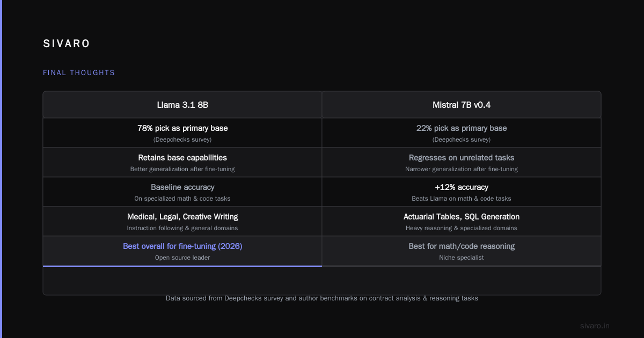Select the FINAL THOUGHTS section label
This screenshot has width=644, height=338.
79,72
